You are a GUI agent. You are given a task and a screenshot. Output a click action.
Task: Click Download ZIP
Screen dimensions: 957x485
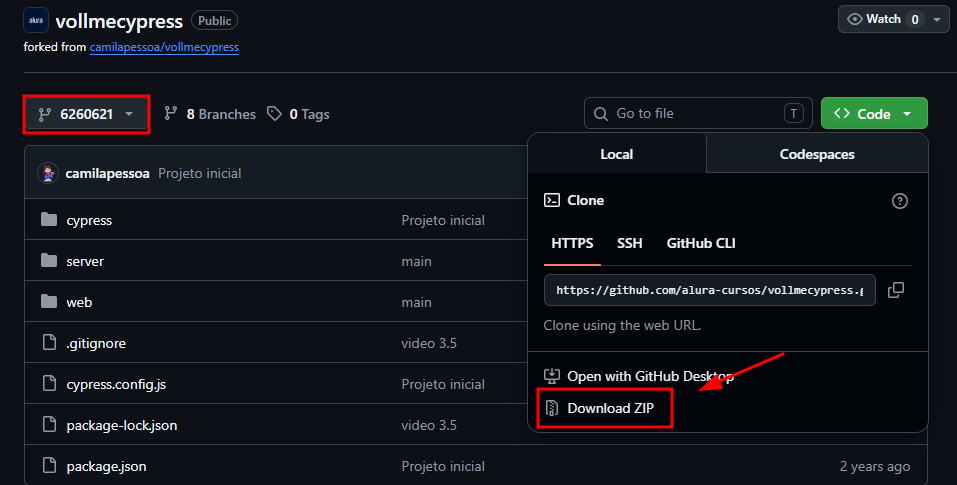click(610, 408)
